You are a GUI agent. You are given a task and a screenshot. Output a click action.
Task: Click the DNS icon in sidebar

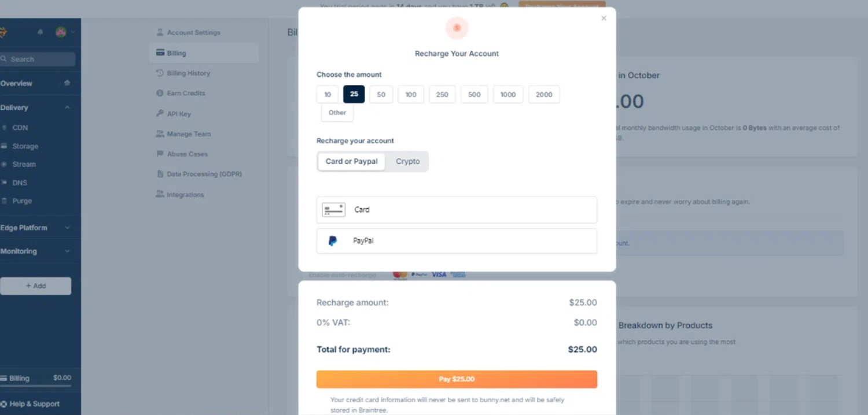pyautogui.click(x=3, y=183)
